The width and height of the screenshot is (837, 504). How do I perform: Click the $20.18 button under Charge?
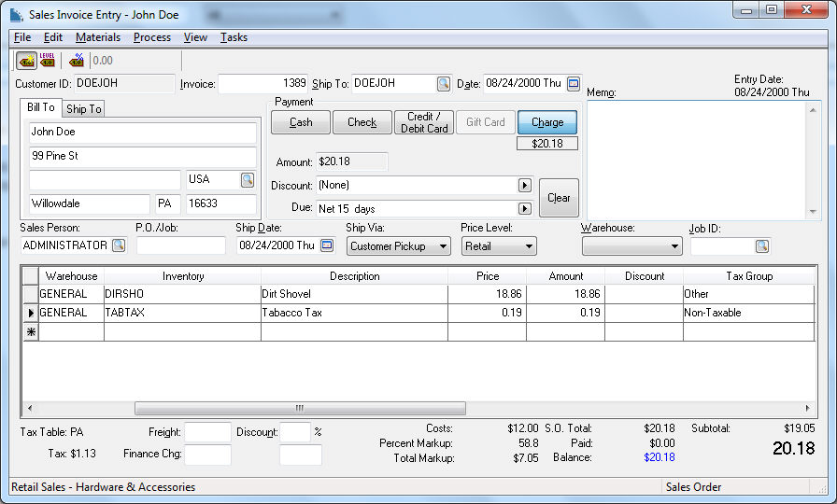547,144
